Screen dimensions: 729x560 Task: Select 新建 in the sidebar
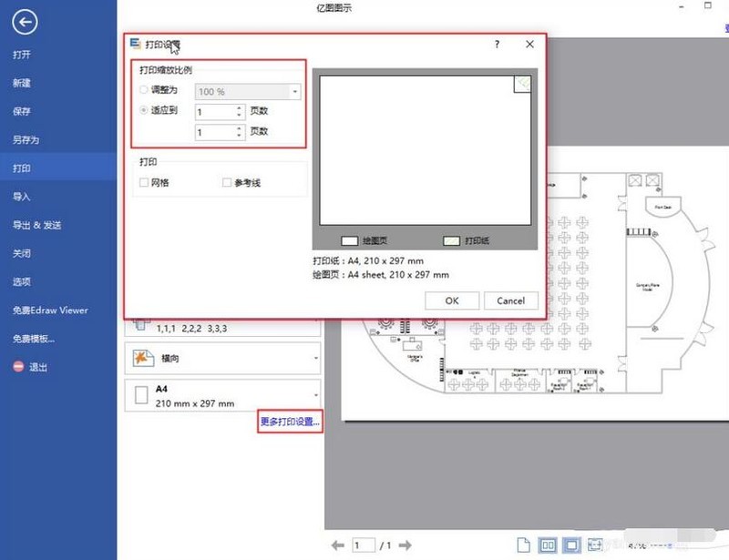pos(22,83)
